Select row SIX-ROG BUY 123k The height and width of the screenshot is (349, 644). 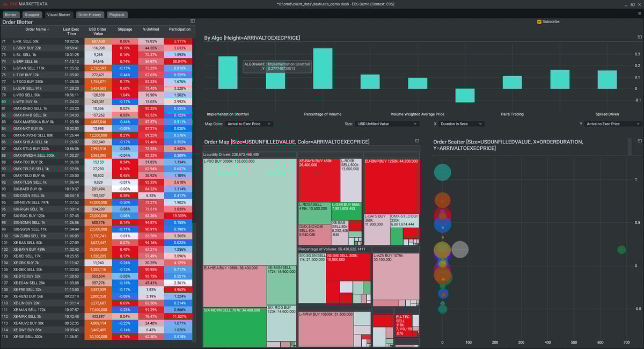[97, 216]
